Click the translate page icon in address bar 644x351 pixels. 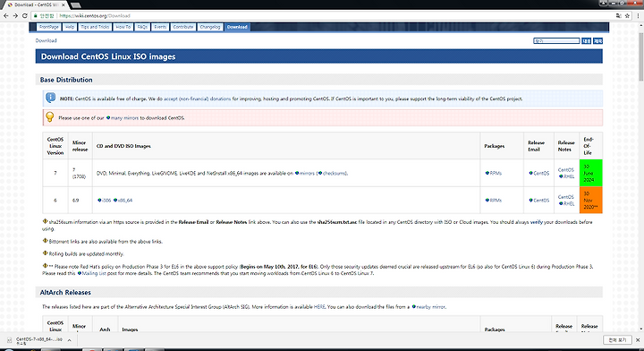pyautogui.click(x=619, y=15)
